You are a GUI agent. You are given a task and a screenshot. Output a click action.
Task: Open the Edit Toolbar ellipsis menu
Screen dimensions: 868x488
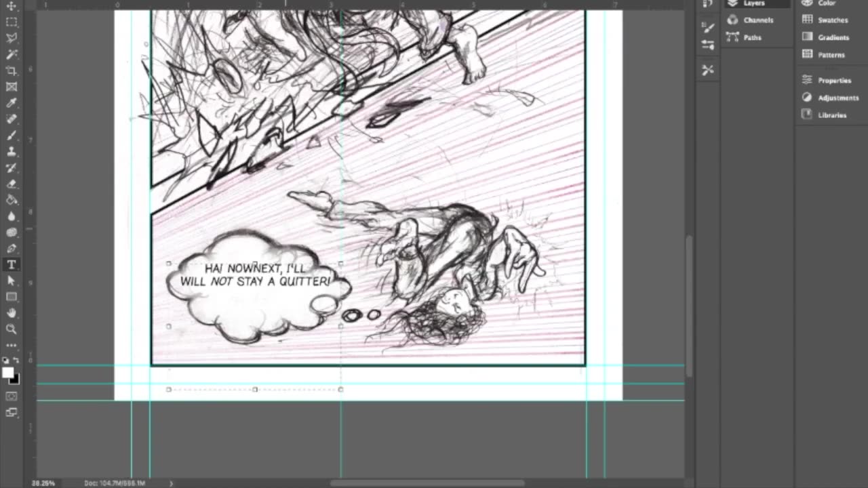(x=12, y=346)
